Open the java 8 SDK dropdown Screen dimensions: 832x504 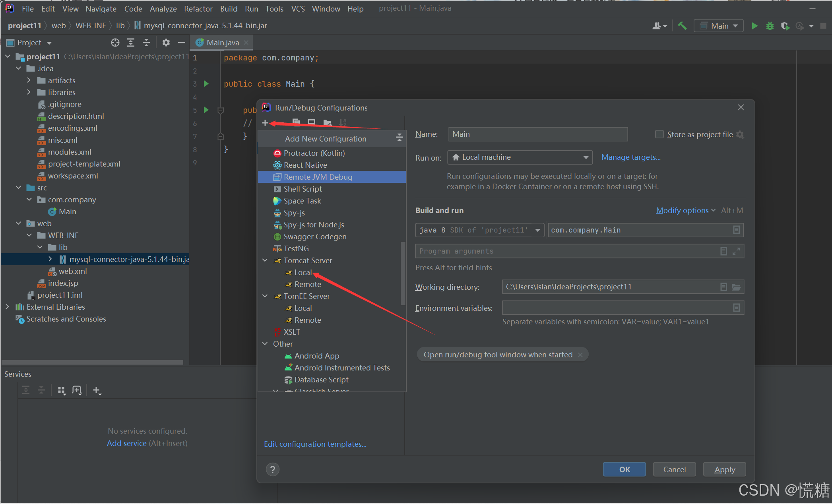tap(480, 230)
